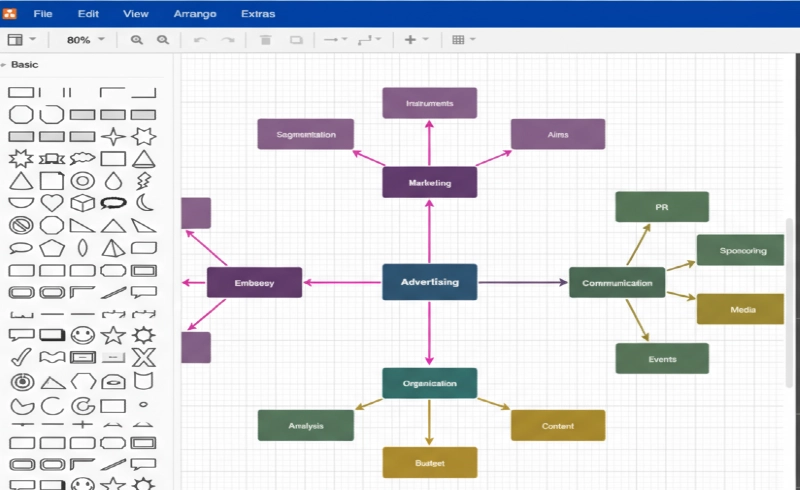Select the cloud shape in the palette
Image resolution: width=800 pixels, height=490 pixels.
point(83,158)
